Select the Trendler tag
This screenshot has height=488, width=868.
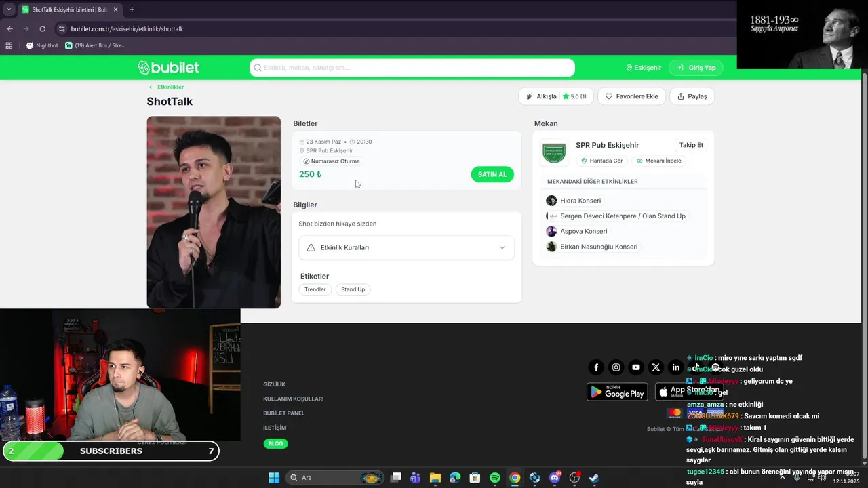(315, 289)
